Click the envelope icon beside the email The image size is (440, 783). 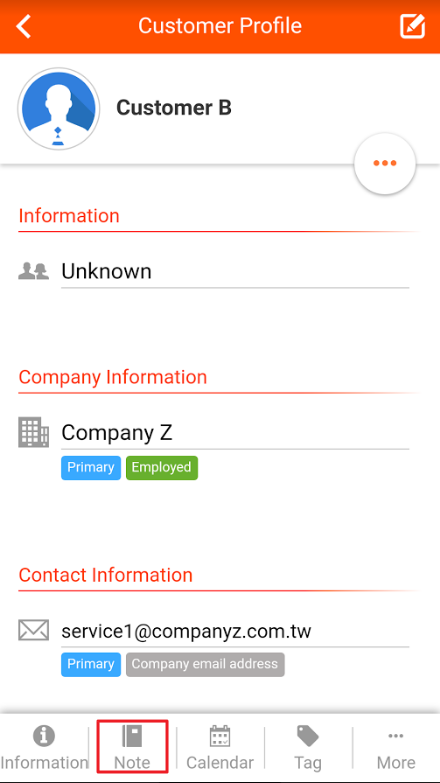pyautogui.click(x=33, y=630)
